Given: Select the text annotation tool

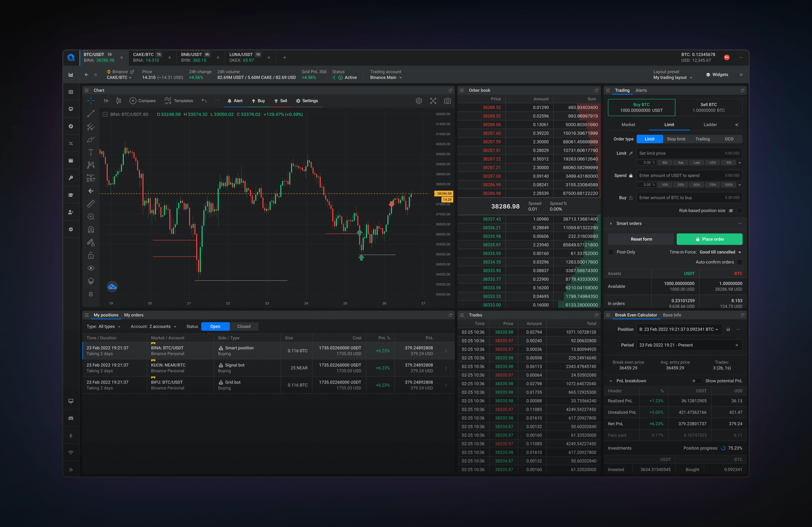Looking at the screenshot, I should [x=91, y=152].
